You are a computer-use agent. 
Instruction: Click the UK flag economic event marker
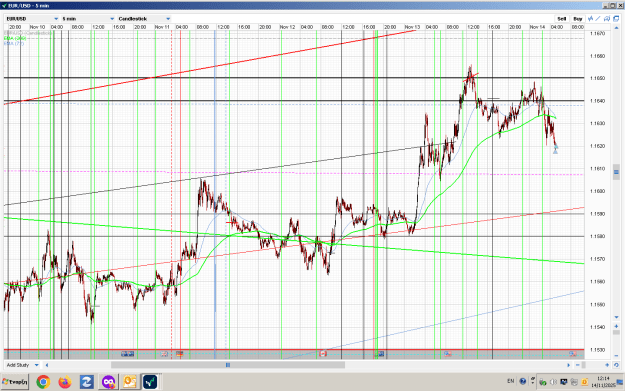[x=164, y=354]
